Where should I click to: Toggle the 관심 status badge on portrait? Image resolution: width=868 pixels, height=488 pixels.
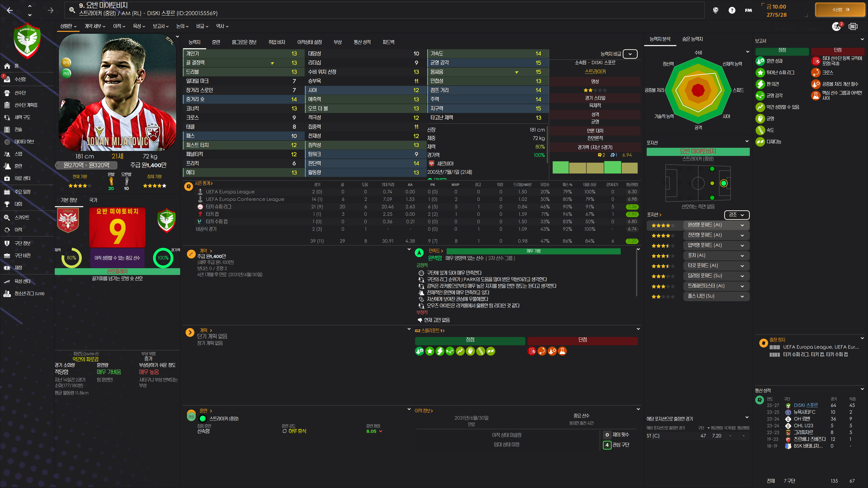(66, 73)
